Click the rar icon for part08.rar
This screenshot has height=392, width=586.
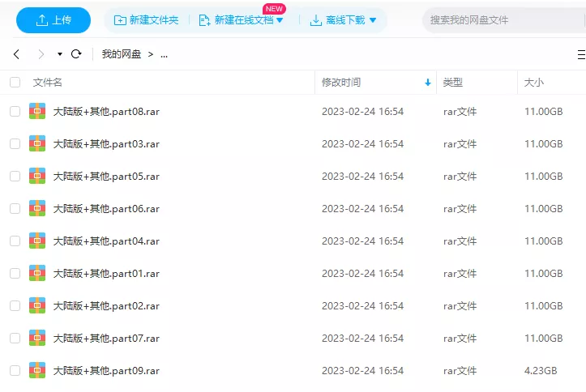click(37, 111)
